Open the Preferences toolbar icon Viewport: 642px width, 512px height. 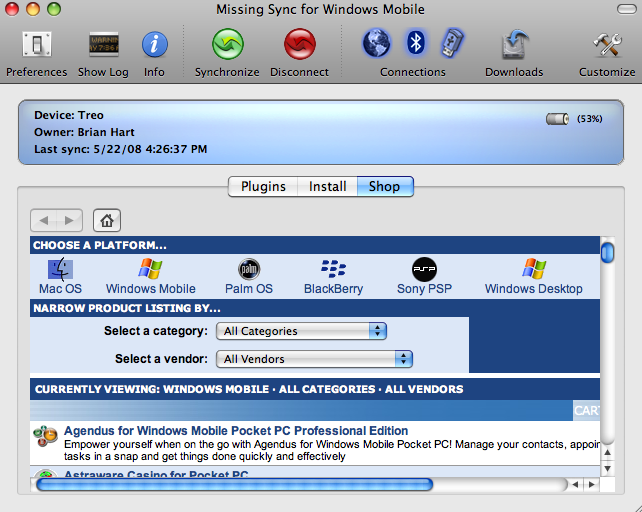(x=36, y=46)
